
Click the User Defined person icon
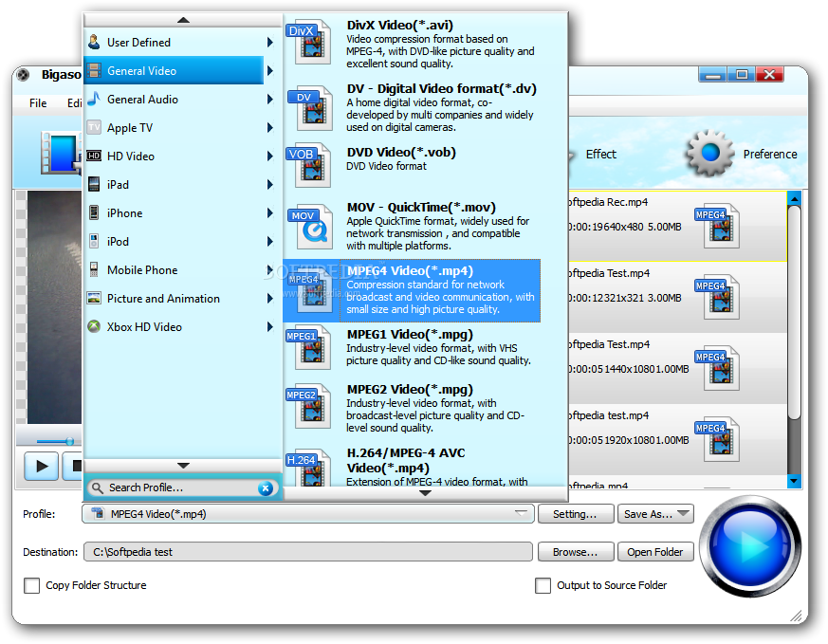94,43
